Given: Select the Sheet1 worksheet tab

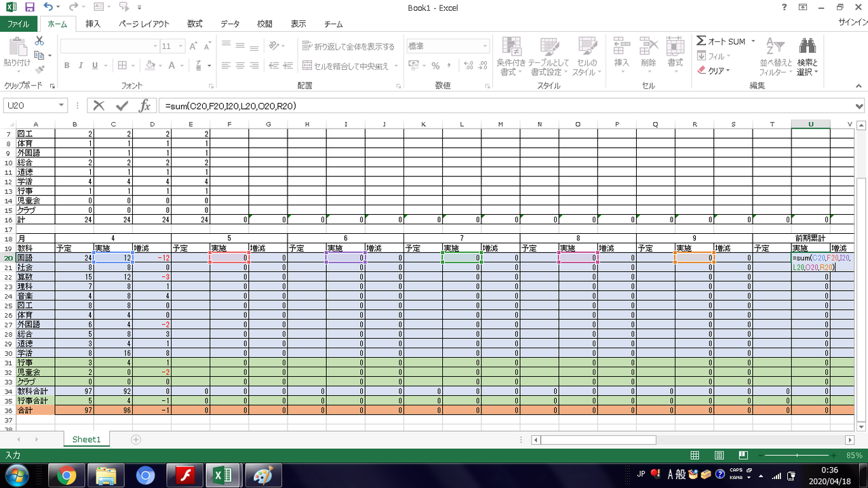Looking at the screenshot, I should tap(86, 439).
